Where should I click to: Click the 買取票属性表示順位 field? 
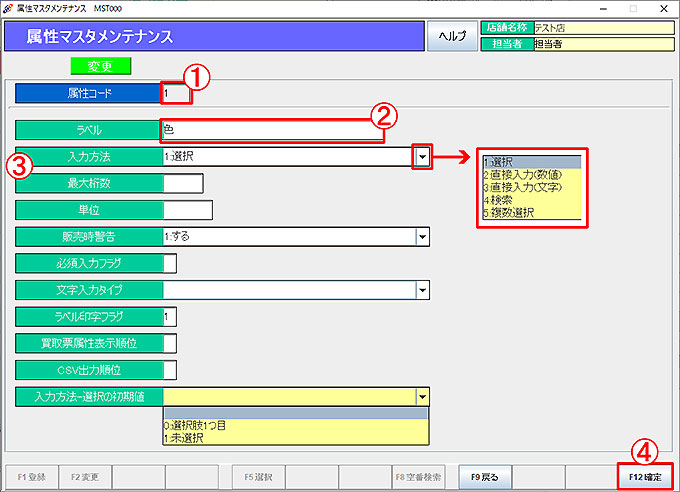click(x=170, y=344)
